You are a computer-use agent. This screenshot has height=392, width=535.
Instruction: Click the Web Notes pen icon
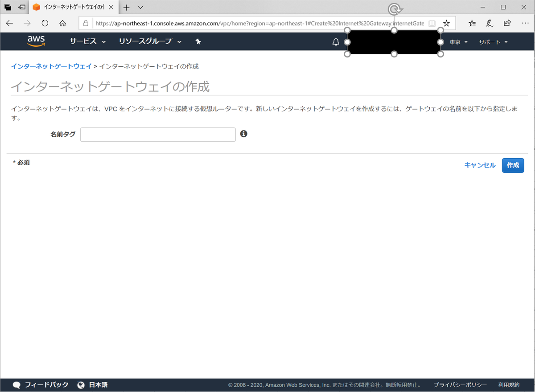tap(490, 23)
